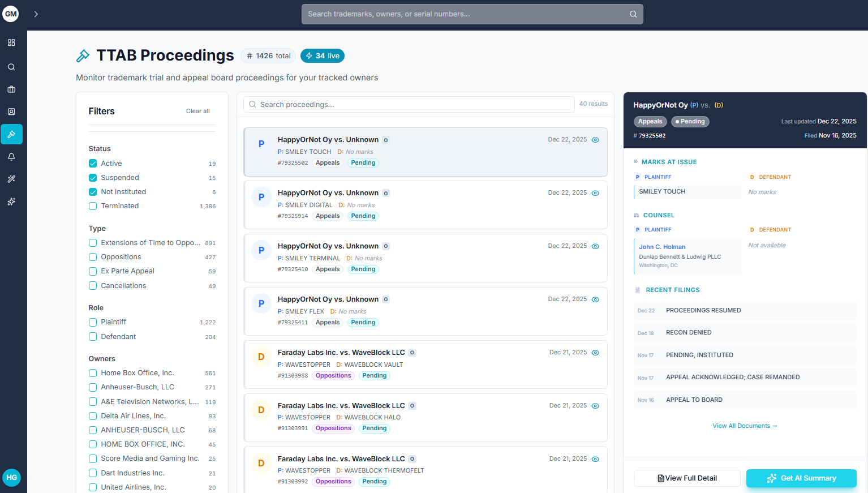Click the eye icon on SMILEY FLEX proceeding

click(595, 299)
